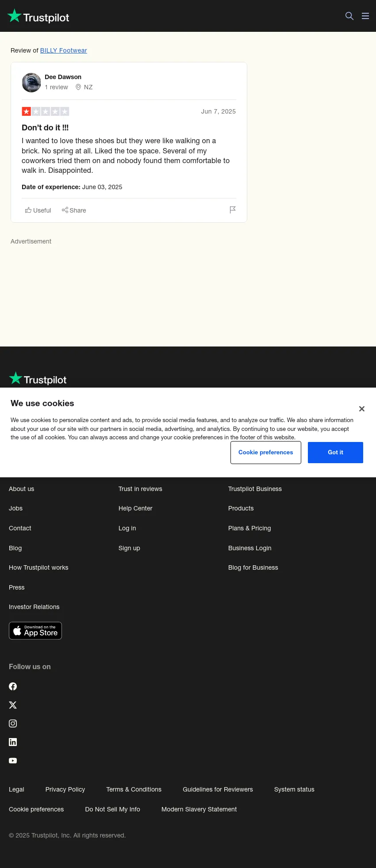Go to Sign up
This screenshot has height=868, width=376.
coord(129,548)
